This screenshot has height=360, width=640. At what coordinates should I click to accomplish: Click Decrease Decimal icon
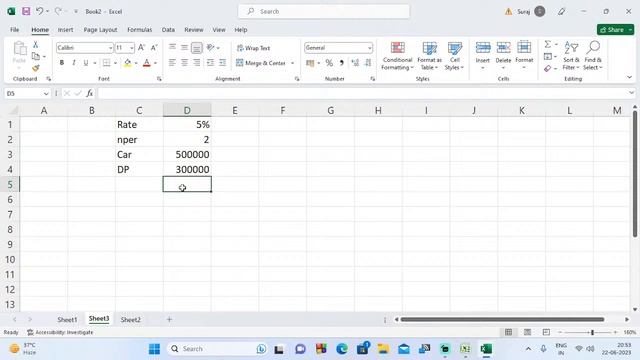tap(368, 63)
